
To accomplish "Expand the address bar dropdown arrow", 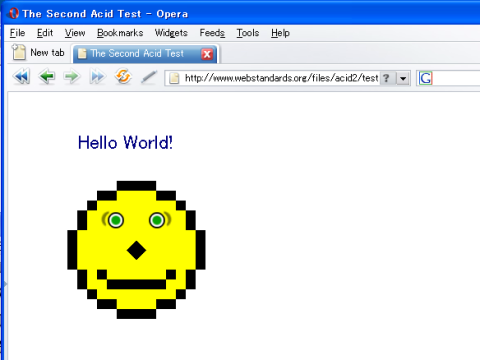I will pos(403,79).
